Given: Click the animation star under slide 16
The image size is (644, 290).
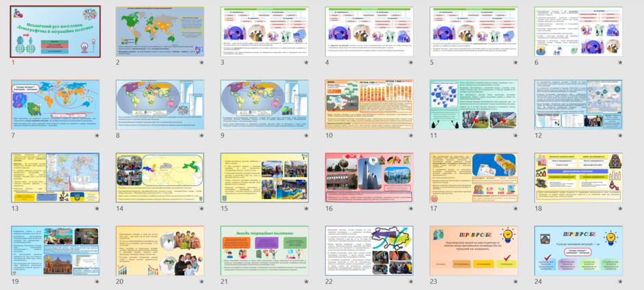Looking at the screenshot, I should point(411,209).
